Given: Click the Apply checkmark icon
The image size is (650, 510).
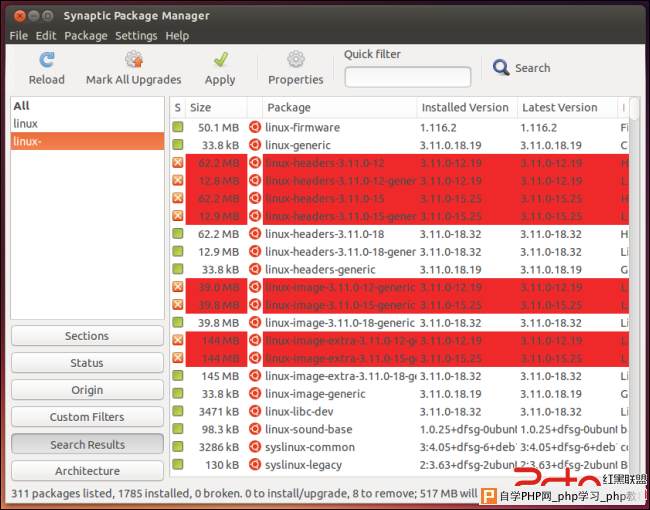Looking at the screenshot, I should (x=221, y=59).
